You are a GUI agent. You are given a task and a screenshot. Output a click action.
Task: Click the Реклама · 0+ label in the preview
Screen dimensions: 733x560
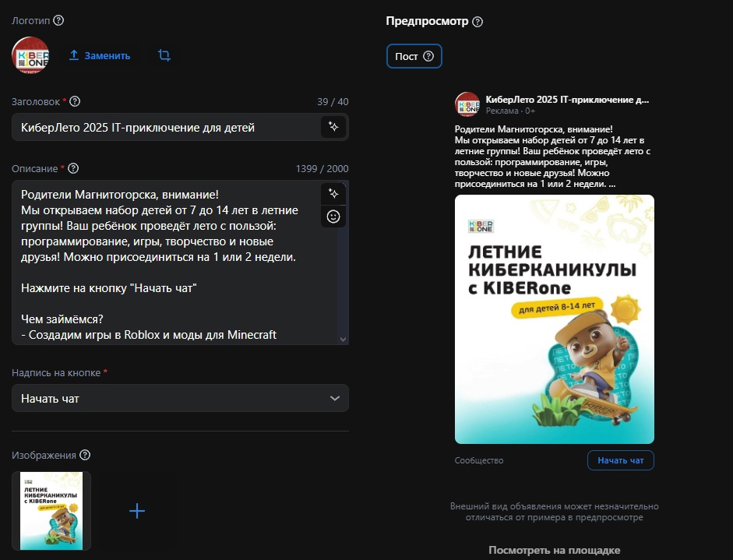510,111
